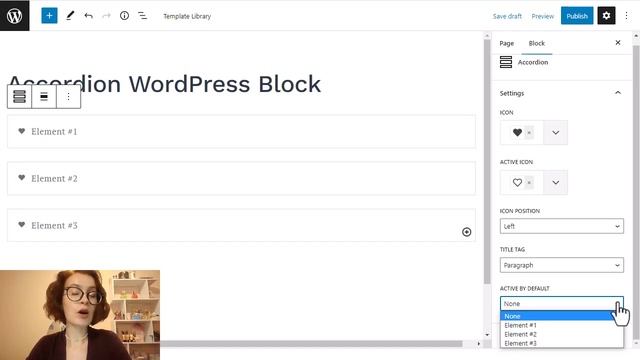The width and height of the screenshot is (640, 360).
Task: Choose None in Active By Default list
Action: (562, 316)
